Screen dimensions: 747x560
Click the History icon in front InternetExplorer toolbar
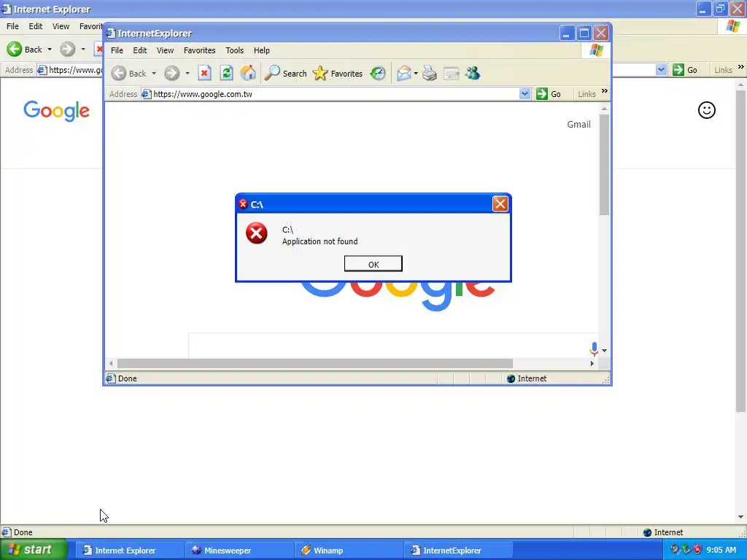point(378,74)
